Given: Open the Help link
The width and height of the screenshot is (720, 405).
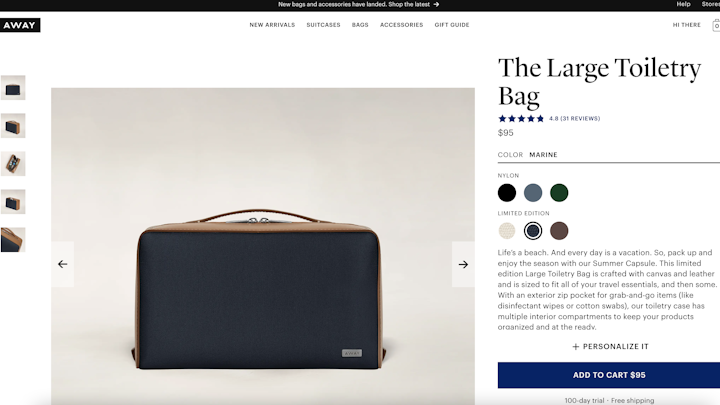Looking at the screenshot, I should (683, 4).
